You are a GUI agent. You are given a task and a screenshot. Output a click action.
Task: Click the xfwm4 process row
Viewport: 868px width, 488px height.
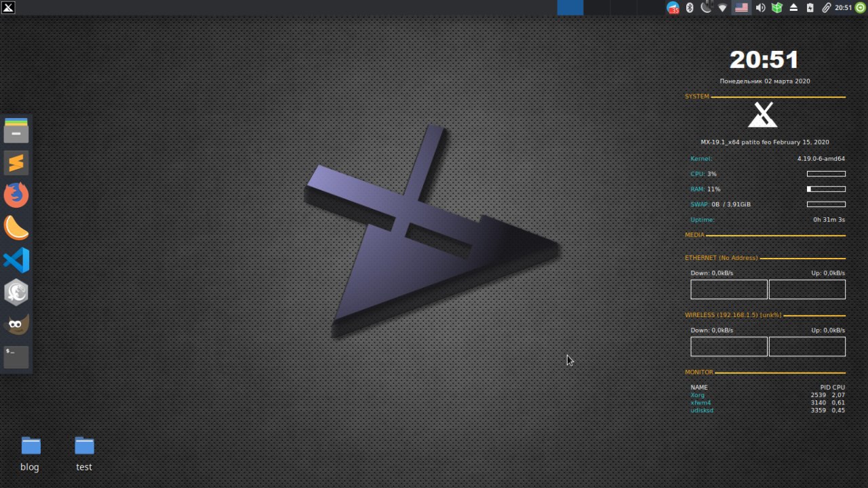coord(768,402)
